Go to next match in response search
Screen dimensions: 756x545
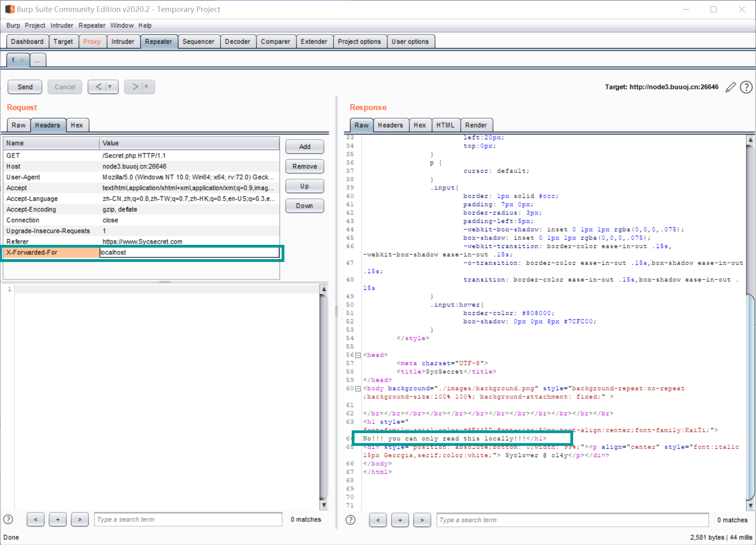(x=422, y=520)
